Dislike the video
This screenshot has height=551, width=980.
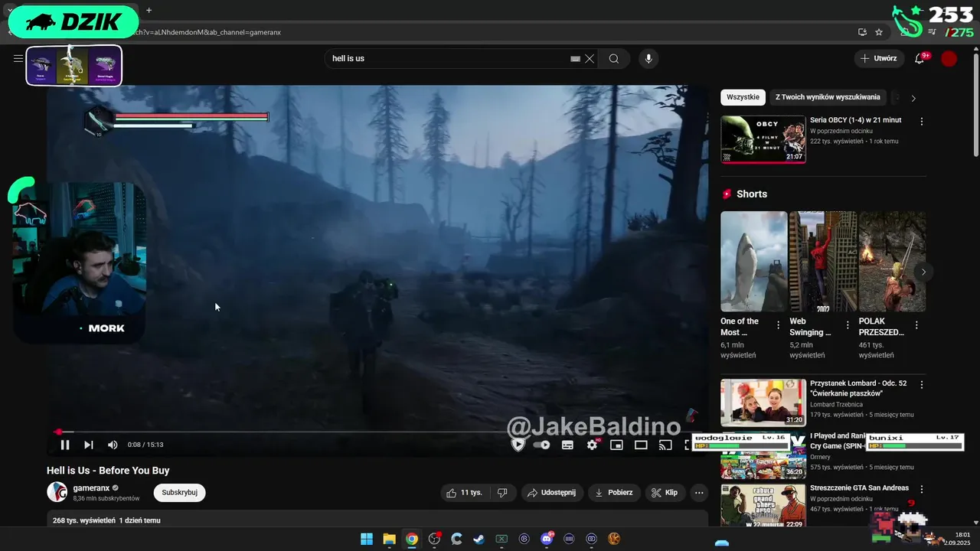(x=502, y=493)
